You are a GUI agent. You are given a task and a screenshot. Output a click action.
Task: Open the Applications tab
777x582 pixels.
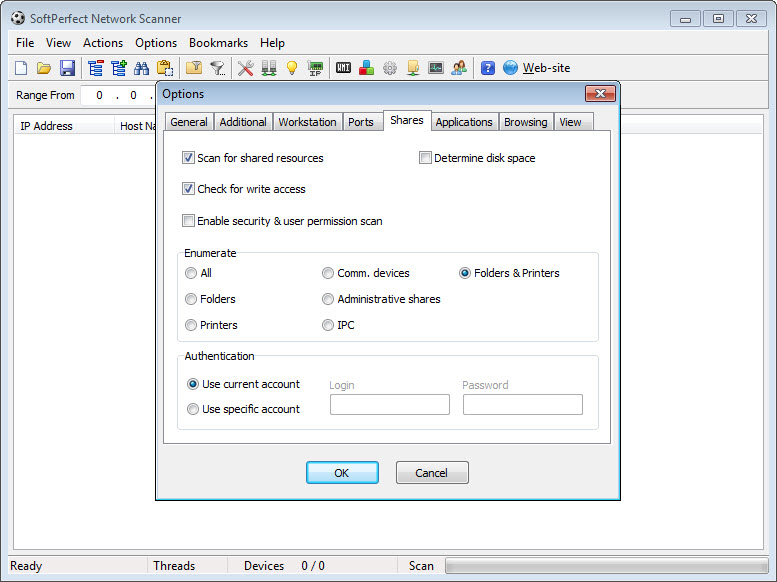(464, 122)
